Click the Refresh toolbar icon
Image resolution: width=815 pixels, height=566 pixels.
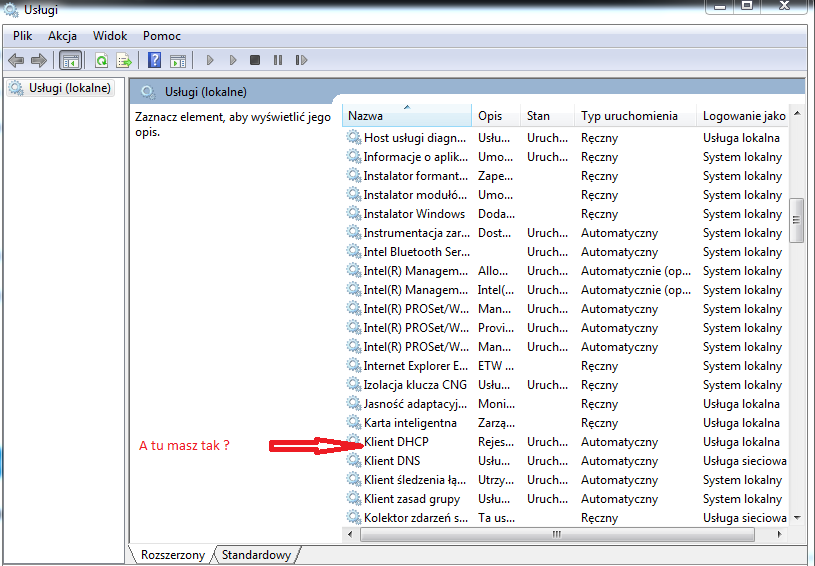click(x=101, y=60)
